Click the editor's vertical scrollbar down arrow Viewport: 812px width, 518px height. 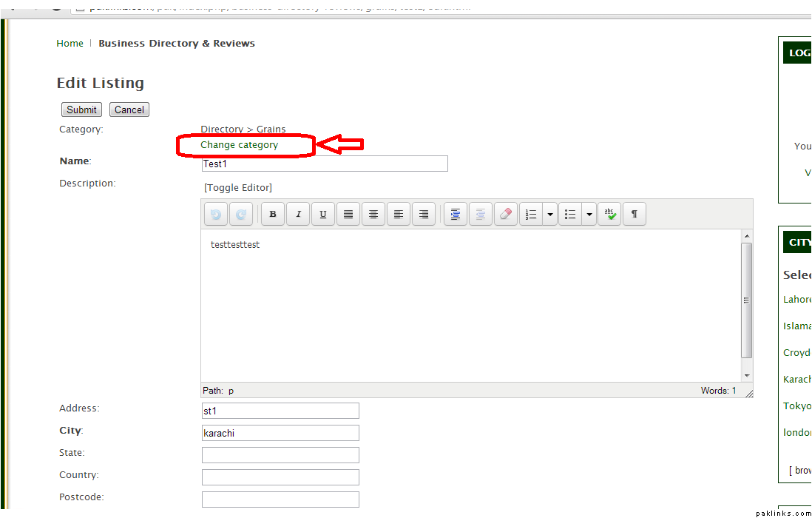[747, 376]
